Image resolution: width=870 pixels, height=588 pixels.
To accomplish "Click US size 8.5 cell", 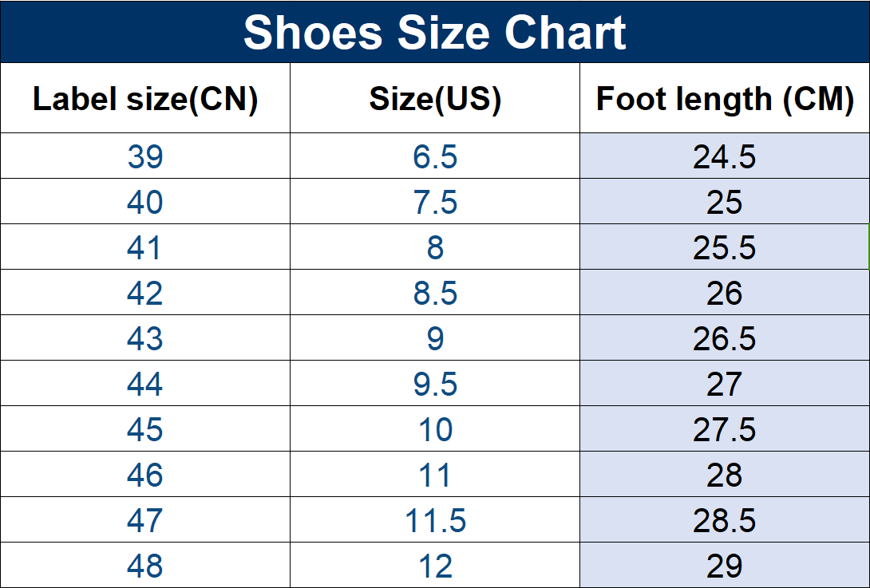I will 435,293.
